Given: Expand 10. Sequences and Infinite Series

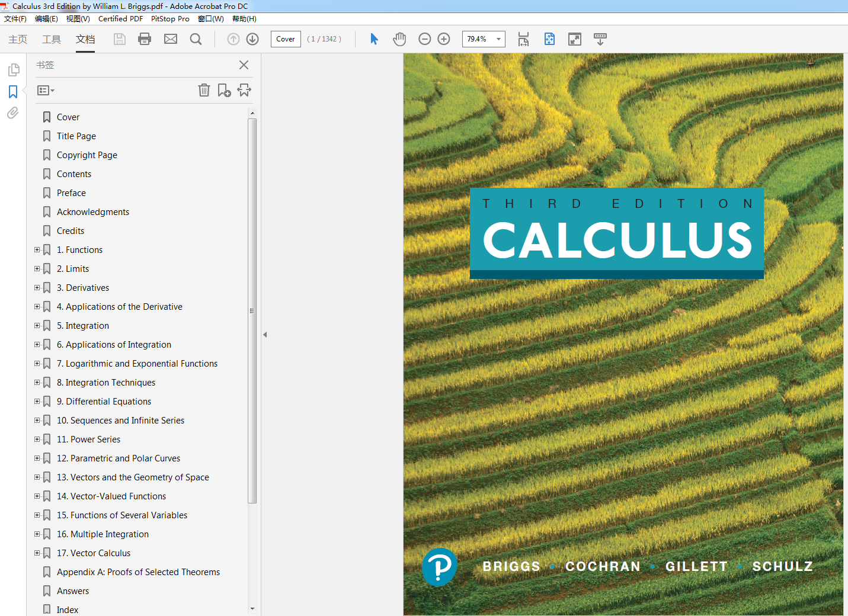Looking at the screenshot, I should 37,421.
